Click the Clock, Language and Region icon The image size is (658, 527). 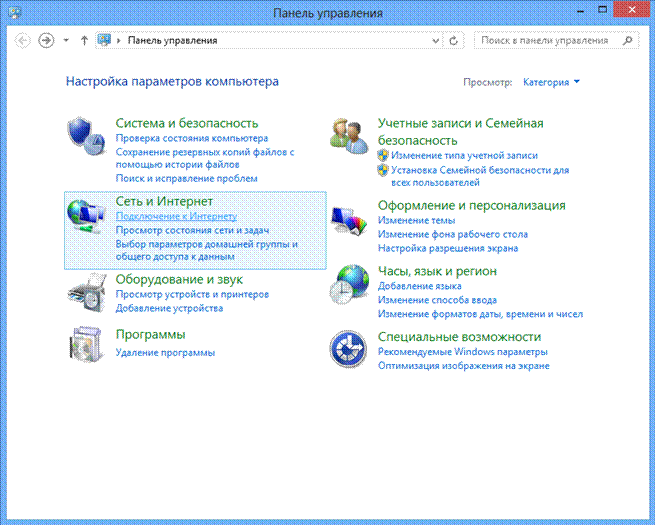click(350, 285)
